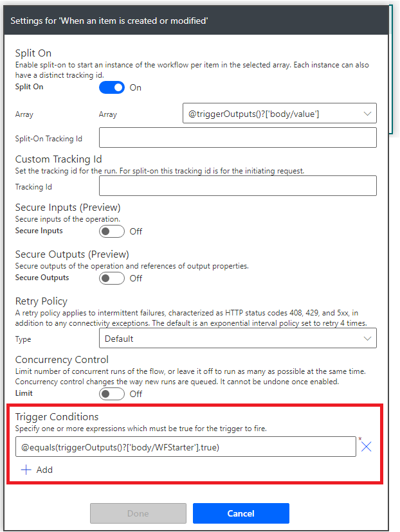
Task: Click the Retry Policy section heading
Action: click(x=41, y=301)
